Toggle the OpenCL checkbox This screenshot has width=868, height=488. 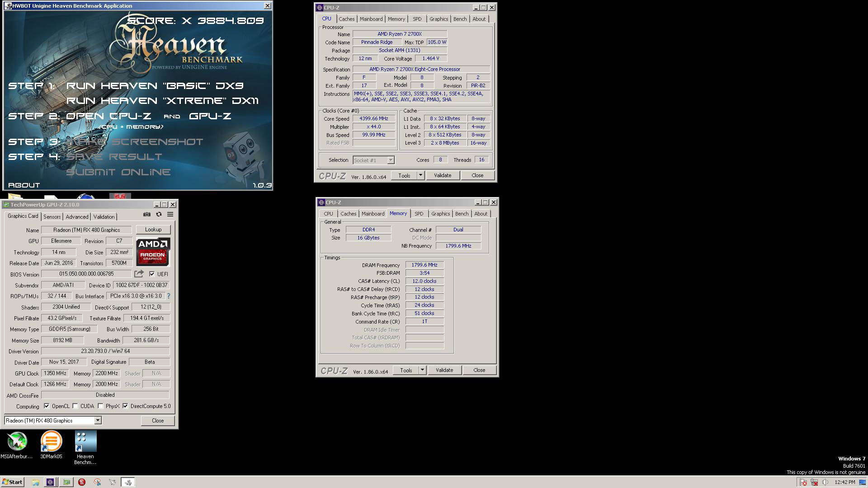pos(47,406)
